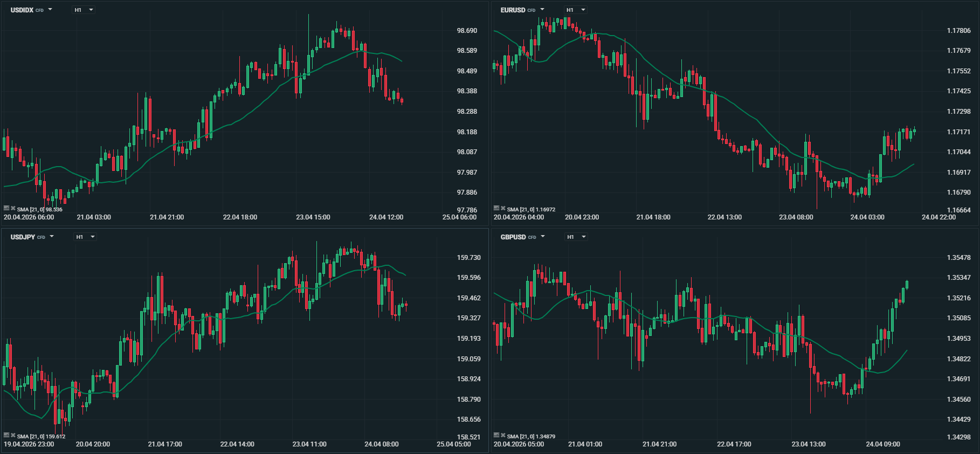The image size is (980, 454).
Task: Delete the SMA indicator from GBPUSD chart
Action: point(503,436)
